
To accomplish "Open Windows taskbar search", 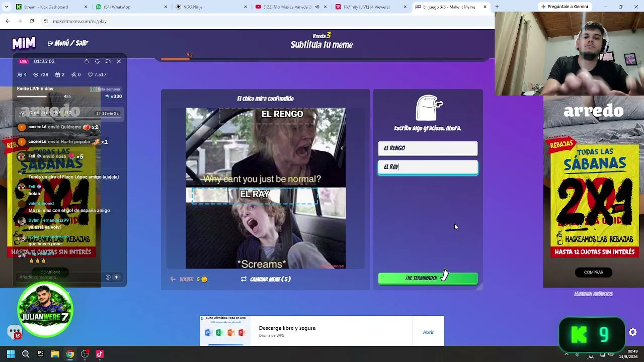I will click(x=26, y=354).
